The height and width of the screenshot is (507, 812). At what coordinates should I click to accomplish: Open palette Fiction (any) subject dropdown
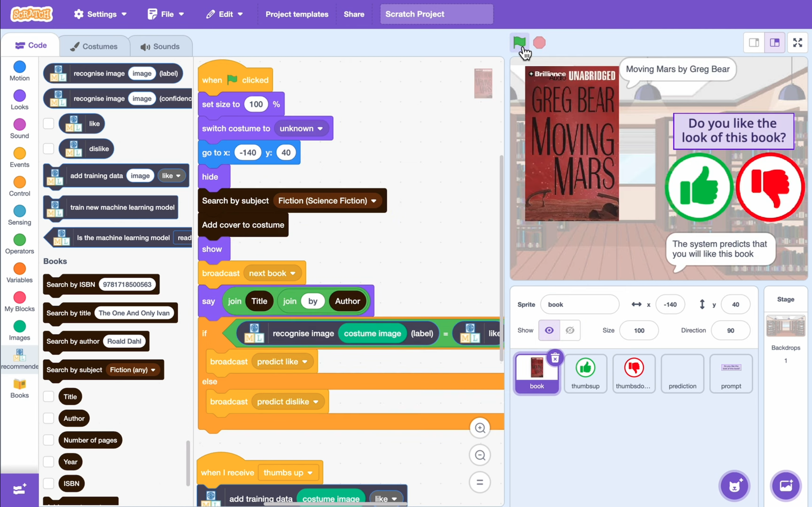pos(133,370)
